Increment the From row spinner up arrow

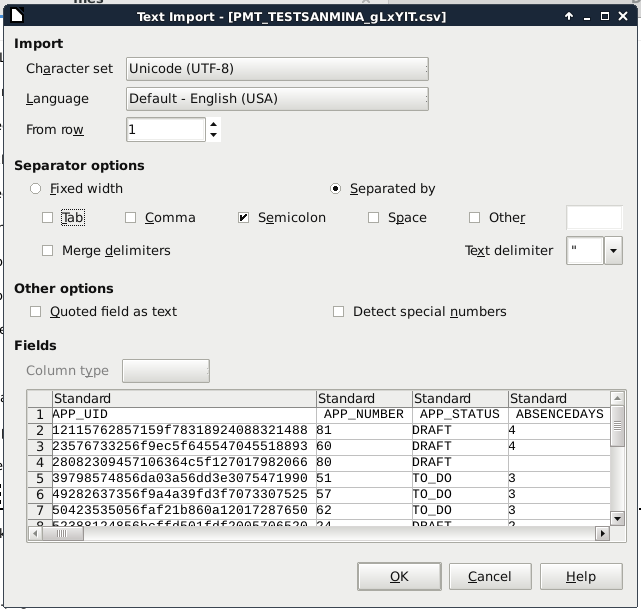coord(213,124)
